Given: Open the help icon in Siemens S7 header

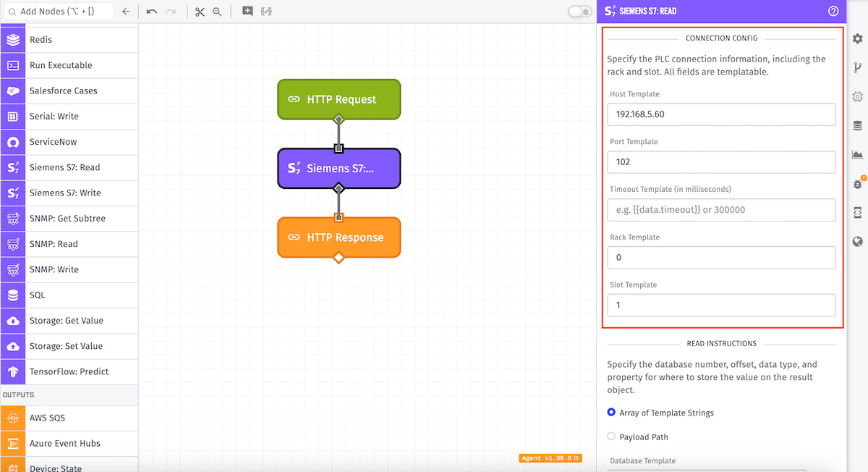Looking at the screenshot, I should pyautogui.click(x=833, y=11).
